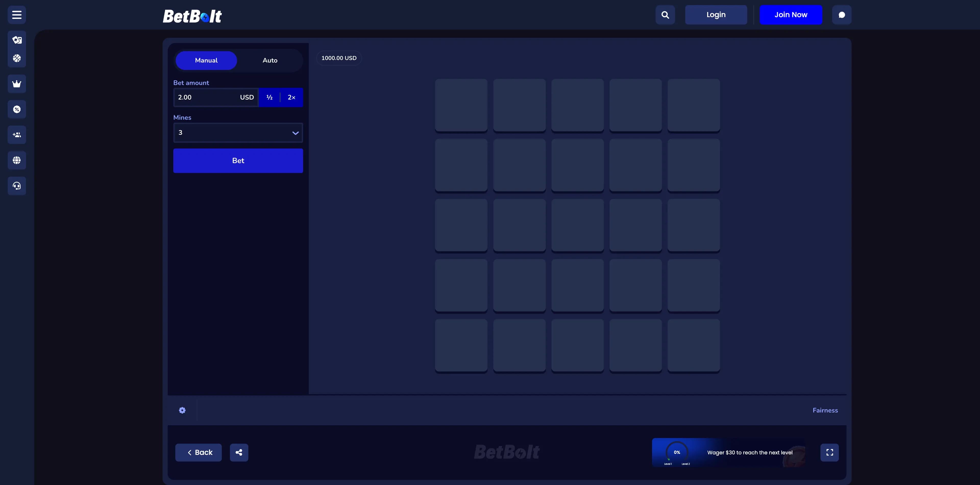The height and width of the screenshot is (485, 980).
Task: Click the VIP crown sidebar icon
Action: (17, 84)
